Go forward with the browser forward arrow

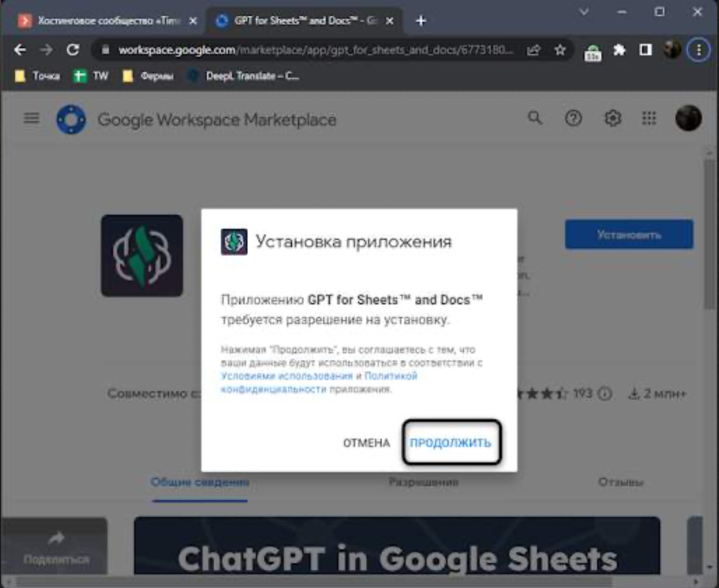pyautogui.click(x=46, y=50)
